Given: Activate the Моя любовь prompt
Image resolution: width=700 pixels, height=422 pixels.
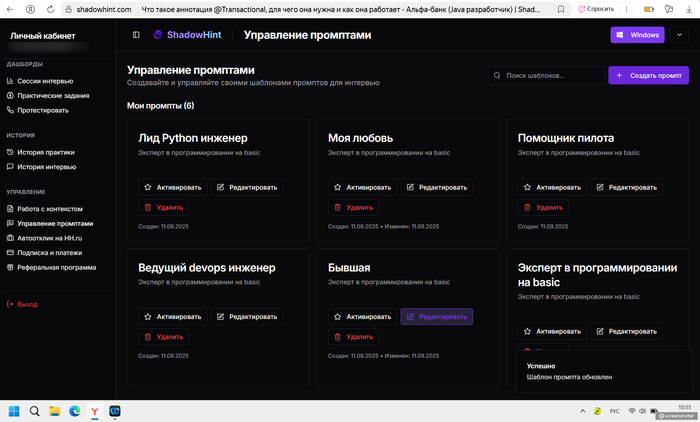Looking at the screenshot, I should click(364, 187).
